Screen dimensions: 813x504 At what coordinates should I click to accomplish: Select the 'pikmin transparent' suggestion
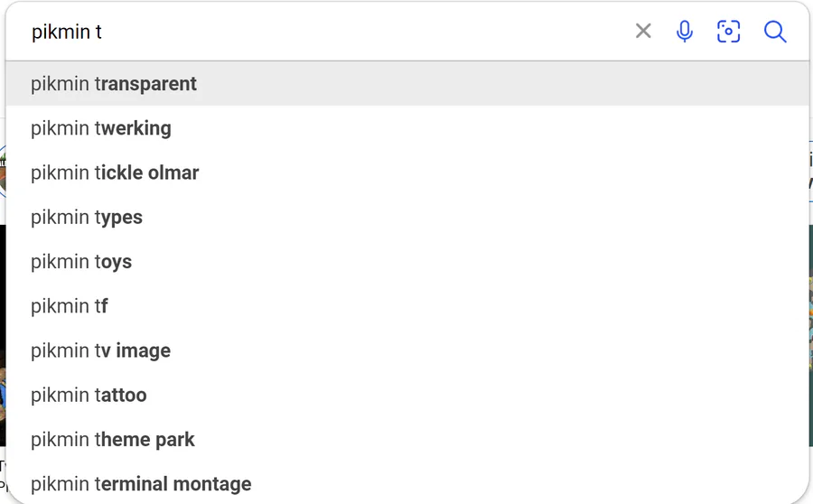114,84
